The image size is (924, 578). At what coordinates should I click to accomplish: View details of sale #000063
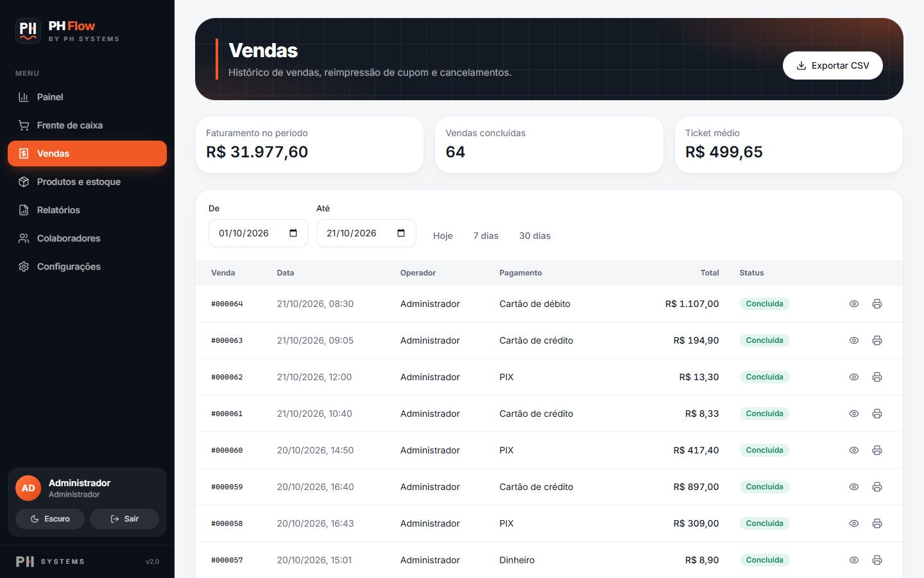[x=854, y=340]
